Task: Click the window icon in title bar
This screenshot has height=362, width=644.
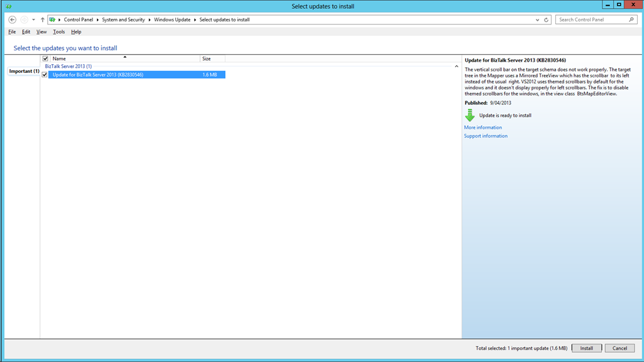Action: [9, 6]
